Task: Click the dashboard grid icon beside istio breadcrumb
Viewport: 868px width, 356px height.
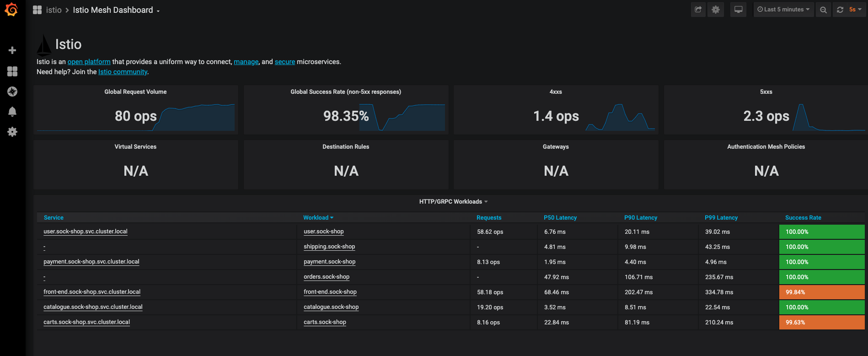Action: pyautogui.click(x=38, y=10)
